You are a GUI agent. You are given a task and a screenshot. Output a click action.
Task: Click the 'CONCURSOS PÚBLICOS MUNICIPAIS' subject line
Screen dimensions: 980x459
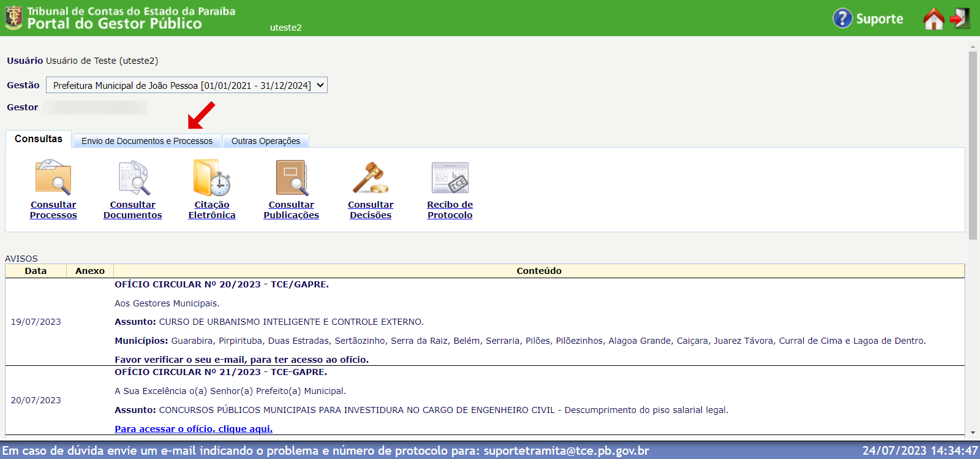[x=421, y=410]
